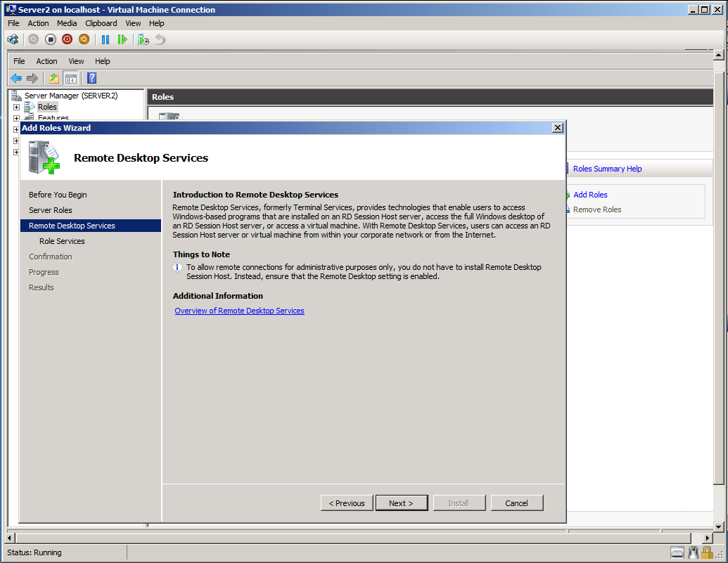Click Remove Roles link in Roles pane
Screen dimensions: 728x563
(597, 209)
